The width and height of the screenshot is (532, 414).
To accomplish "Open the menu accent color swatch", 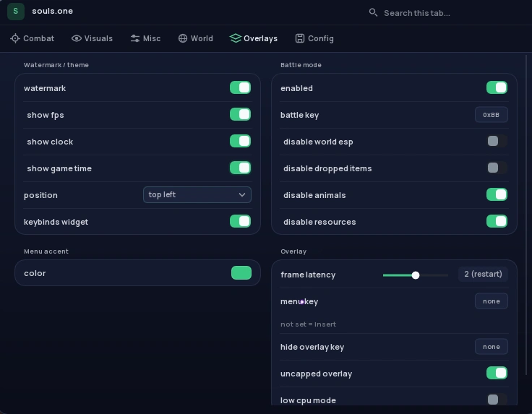I will [x=241, y=273].
